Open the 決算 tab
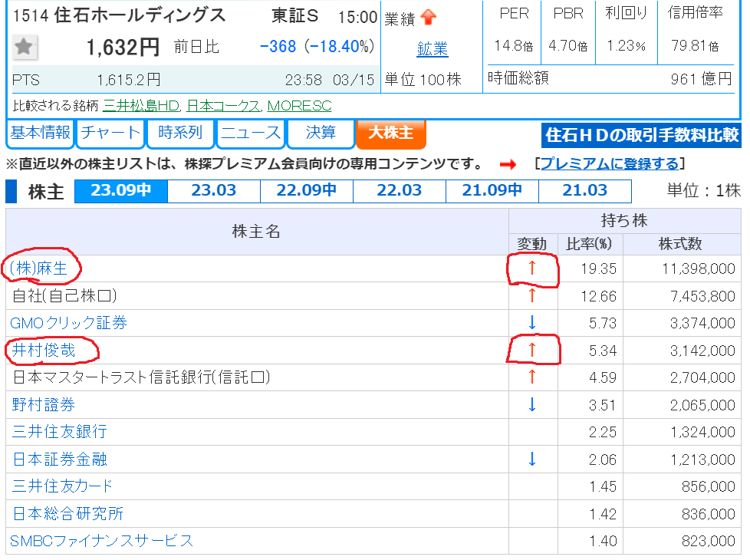750x560 pixels. pos(321,133)
